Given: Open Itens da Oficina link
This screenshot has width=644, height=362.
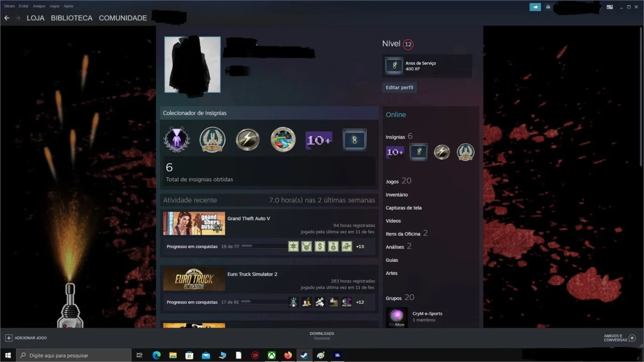Looking at the screenshot, I should (x=407, y=233).
